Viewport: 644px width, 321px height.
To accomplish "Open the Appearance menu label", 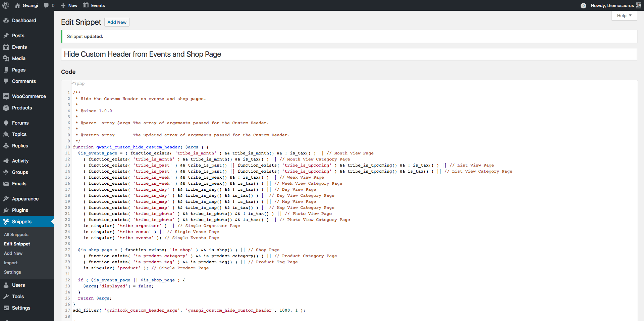I will [x=25, y=199].
